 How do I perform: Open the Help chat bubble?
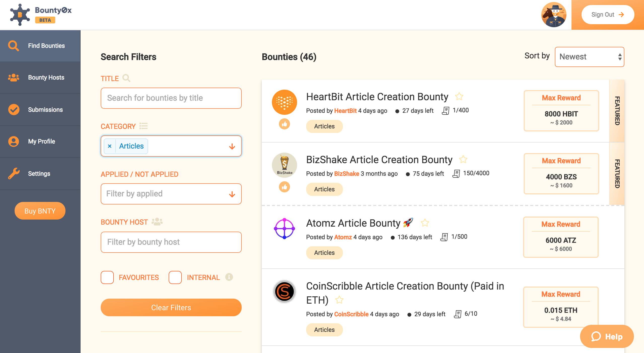[606, 336]
